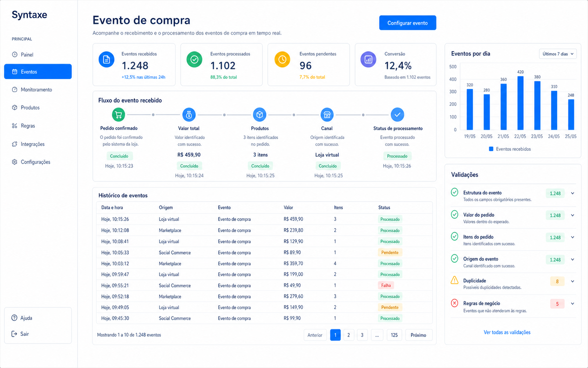Go to page 2 of events
This screenshot has width=588, height=368.
[x=348, y=335]
